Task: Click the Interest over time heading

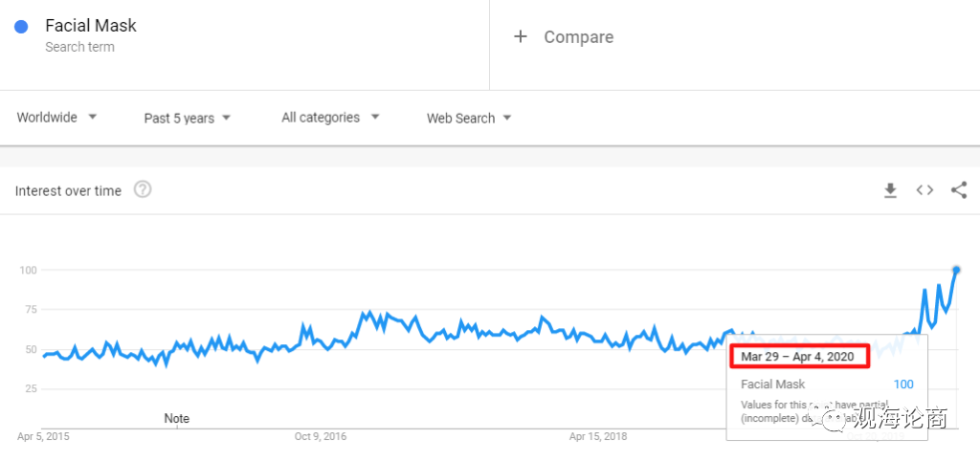Action: 68,191
